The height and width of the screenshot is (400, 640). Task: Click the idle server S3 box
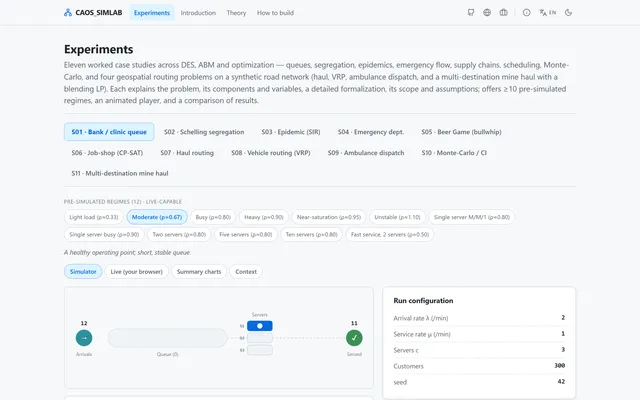click(260, 350)
